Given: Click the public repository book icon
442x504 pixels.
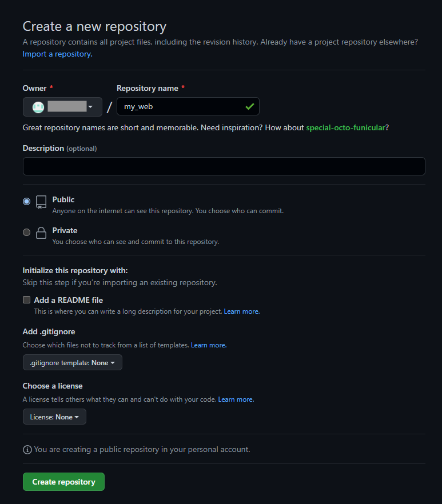Looking at the screenshot, I should pos(41,202).
